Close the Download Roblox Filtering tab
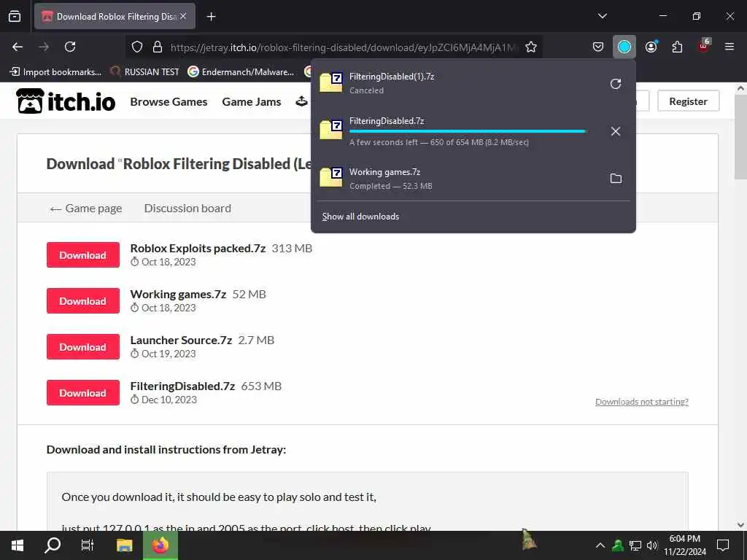 pos(183,16)
